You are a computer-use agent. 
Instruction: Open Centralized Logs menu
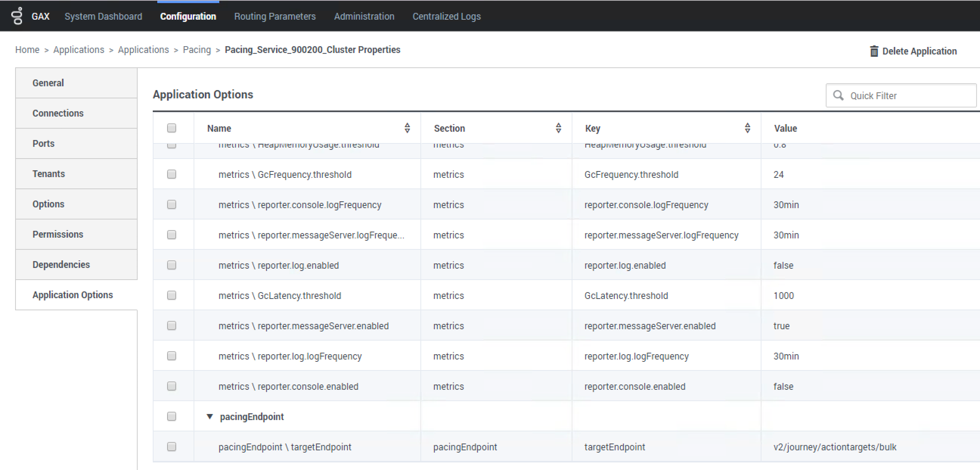(447, 16)
